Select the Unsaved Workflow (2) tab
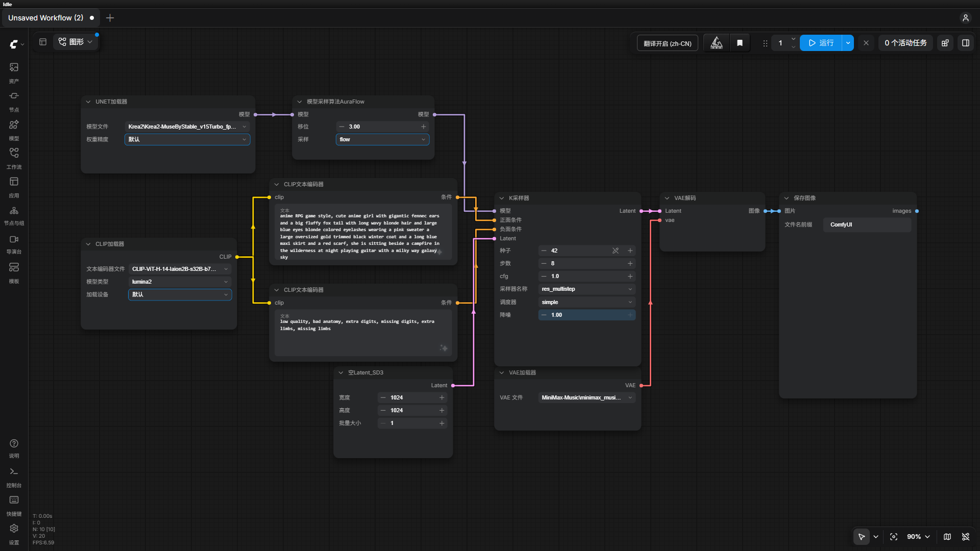Viewport: 980px width, 551px height. click(50, 18)
